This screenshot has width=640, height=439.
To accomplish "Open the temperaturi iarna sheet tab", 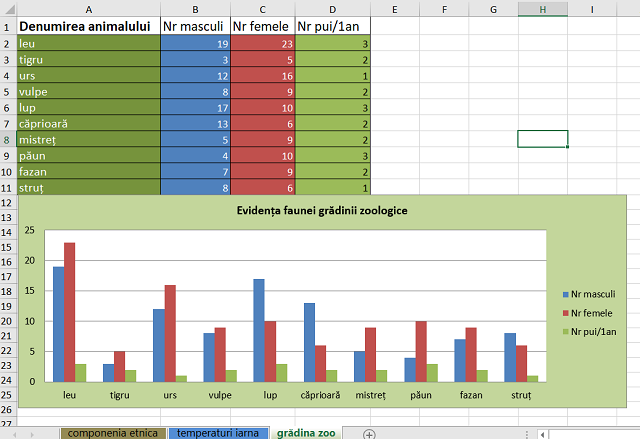I will point(219,433).
